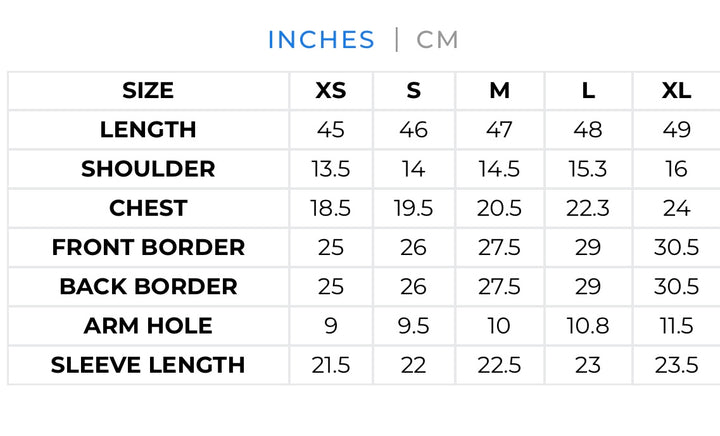
Task: Click the 21.5 sleeve length for XS
Action: 331,365
